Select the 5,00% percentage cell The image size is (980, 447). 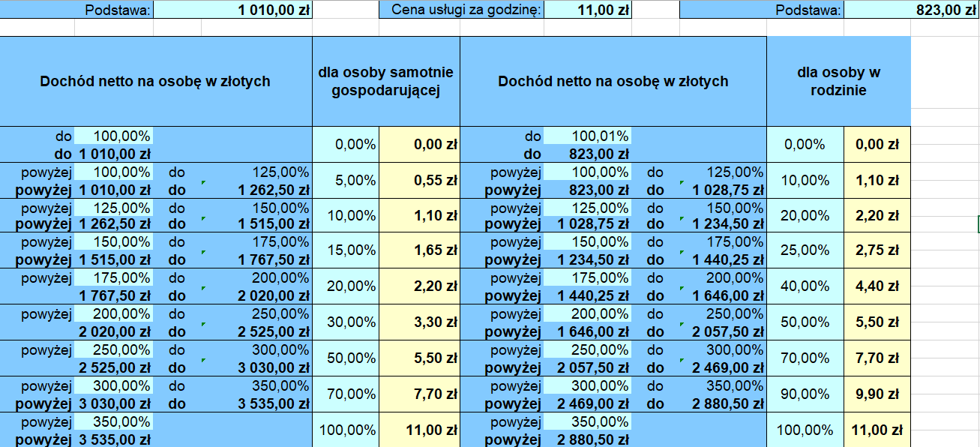click(x=346, y=181)
